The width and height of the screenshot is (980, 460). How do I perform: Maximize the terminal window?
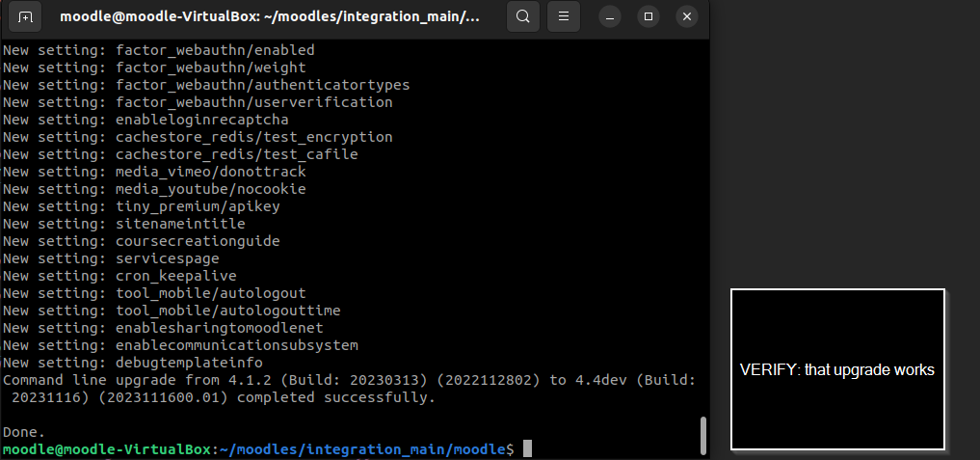[649, 17]
